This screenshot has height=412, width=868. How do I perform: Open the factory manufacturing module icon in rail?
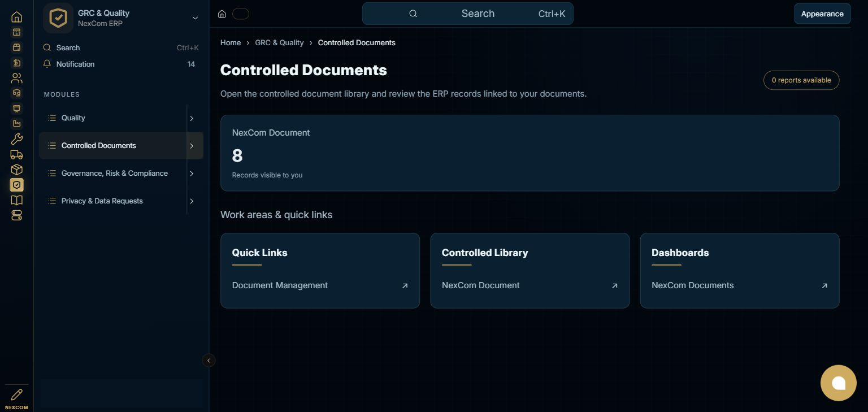[x=16, y=124]
